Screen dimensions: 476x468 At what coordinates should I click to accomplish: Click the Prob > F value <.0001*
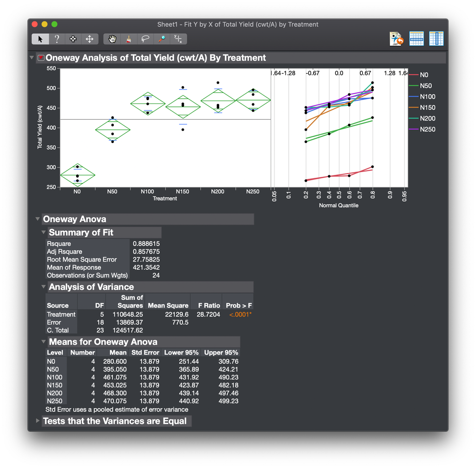pos(240,315)
